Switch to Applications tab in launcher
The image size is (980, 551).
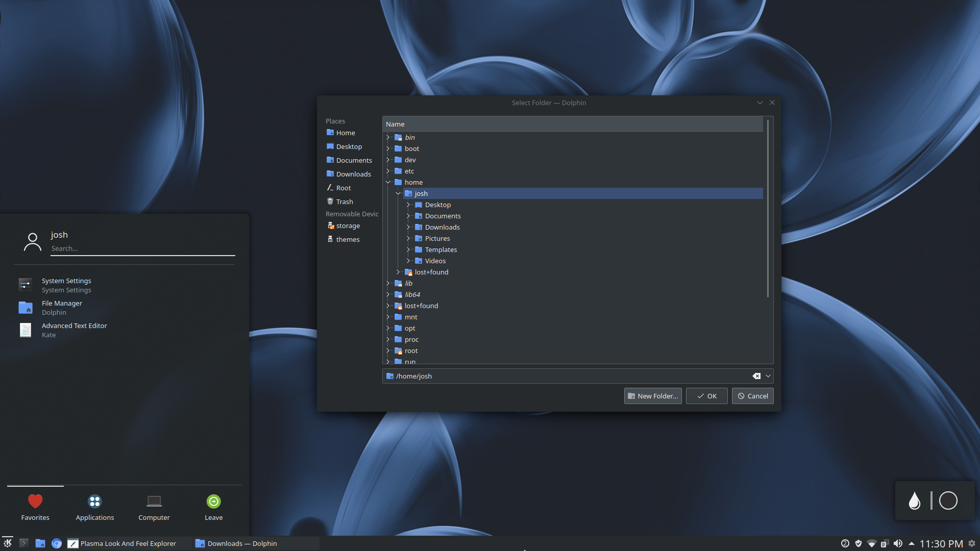pos(95,508)
